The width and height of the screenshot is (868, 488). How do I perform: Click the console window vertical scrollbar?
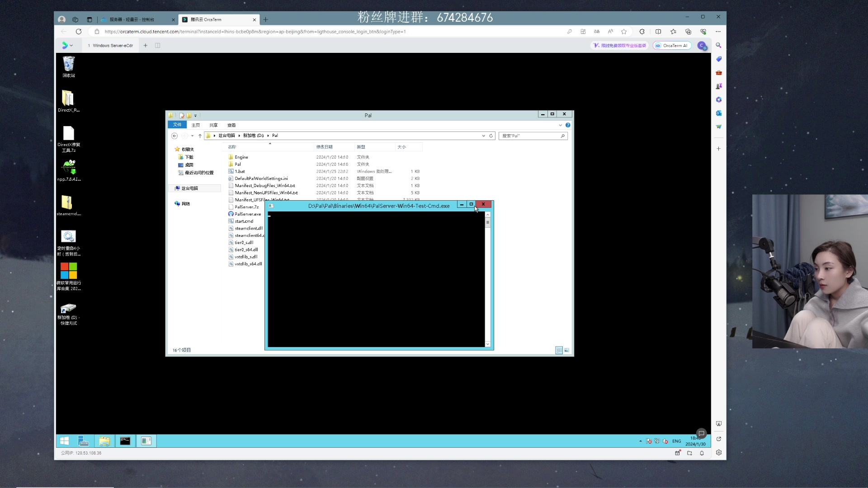(488, 279)
